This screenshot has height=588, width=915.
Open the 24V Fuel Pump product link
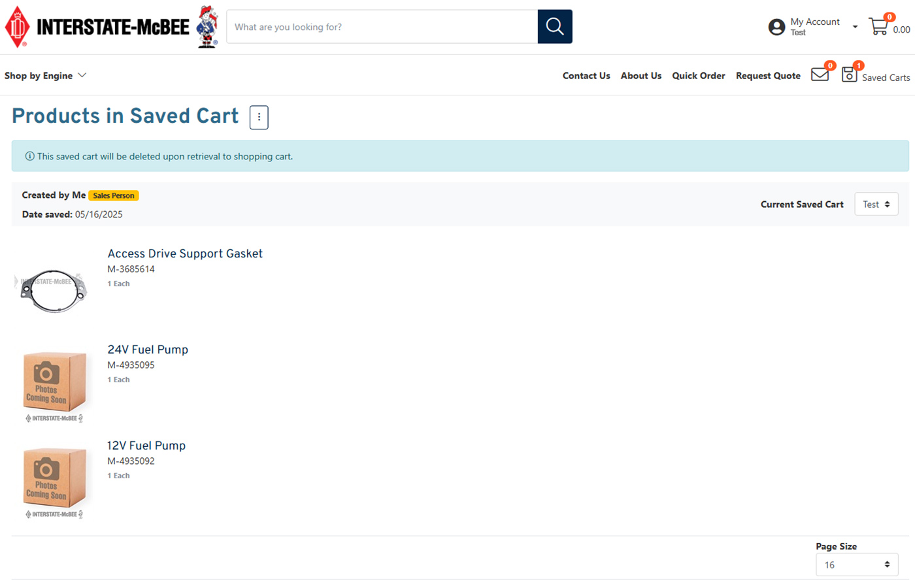pos(148,350)
